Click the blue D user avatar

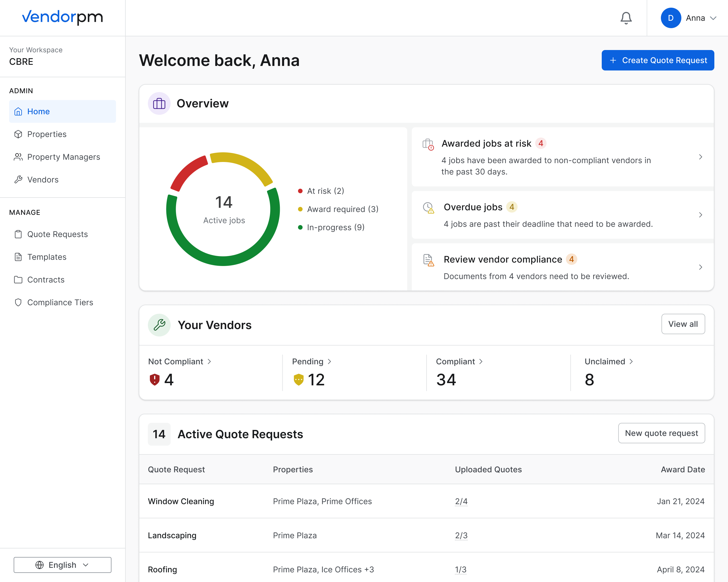point(671,18)
